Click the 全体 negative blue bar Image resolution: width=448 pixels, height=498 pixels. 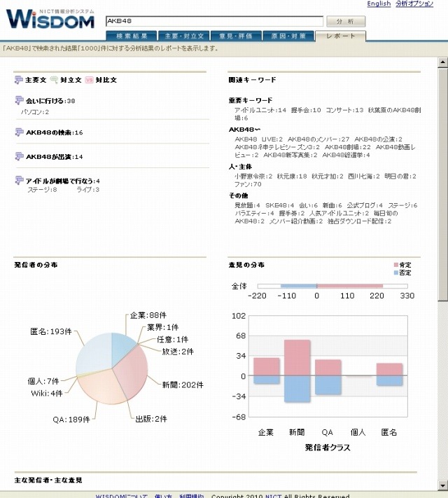[299, 286]
